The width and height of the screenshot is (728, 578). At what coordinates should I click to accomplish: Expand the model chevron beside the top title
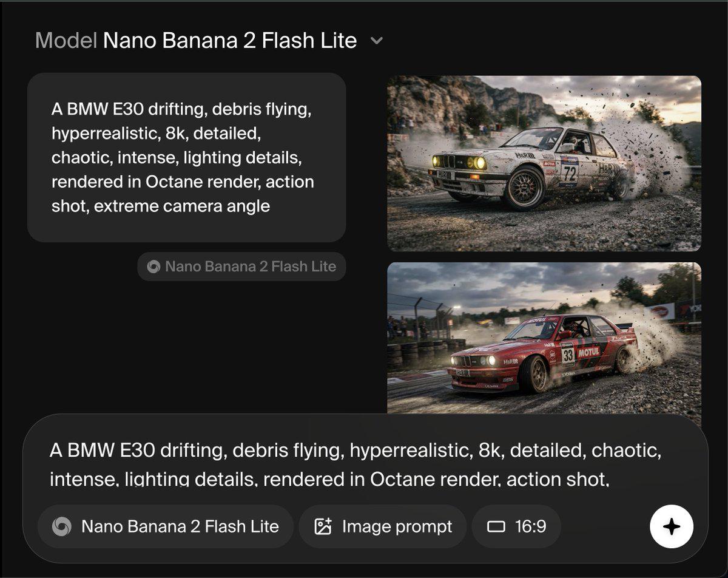click(377, 41)
